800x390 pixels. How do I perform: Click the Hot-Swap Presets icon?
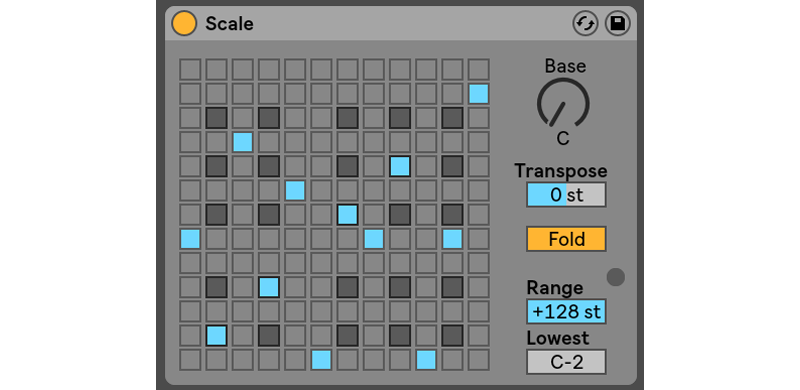(585, 24)
